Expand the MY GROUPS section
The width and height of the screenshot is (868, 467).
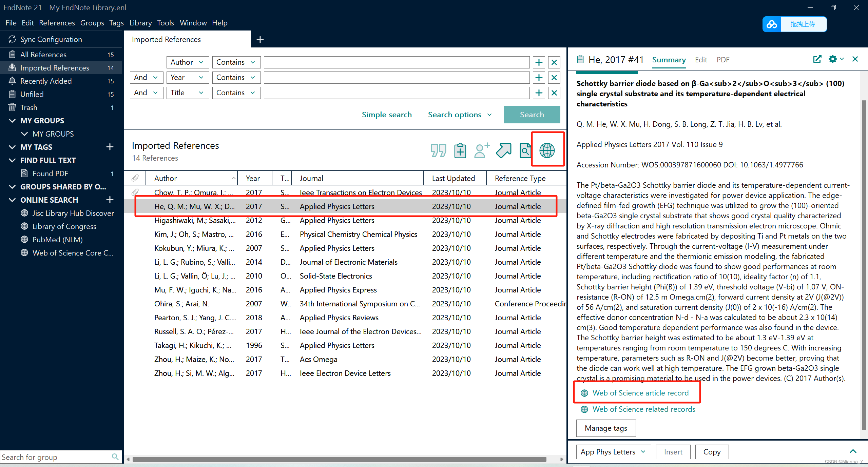[12, 120]
